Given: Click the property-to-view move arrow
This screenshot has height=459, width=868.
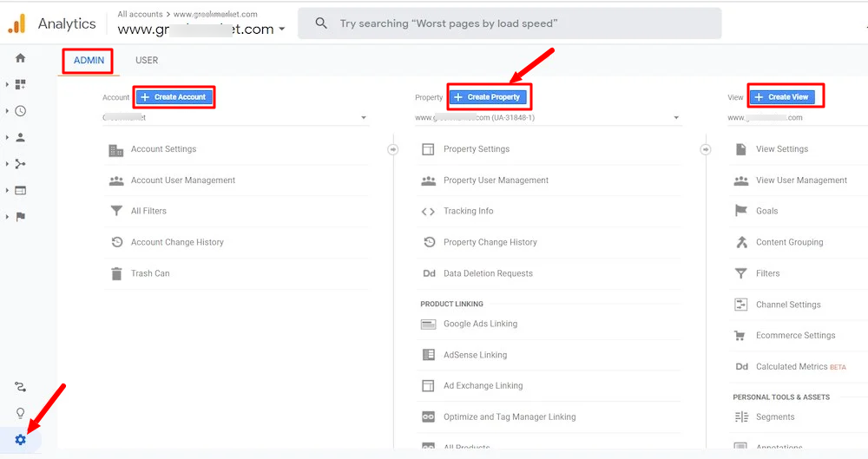Looking at the screenshot, I should pyautogui.click(x=705, y=149).
